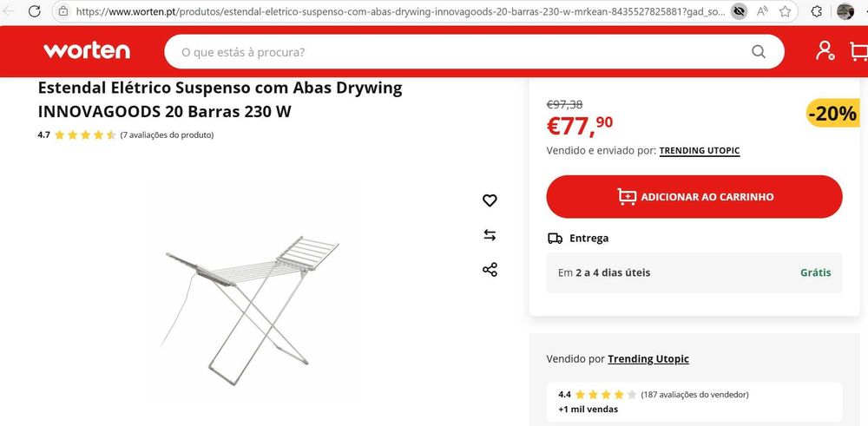Click the 7 avaliações do produto link
868x426 pixels.
[x=167, y=135]
